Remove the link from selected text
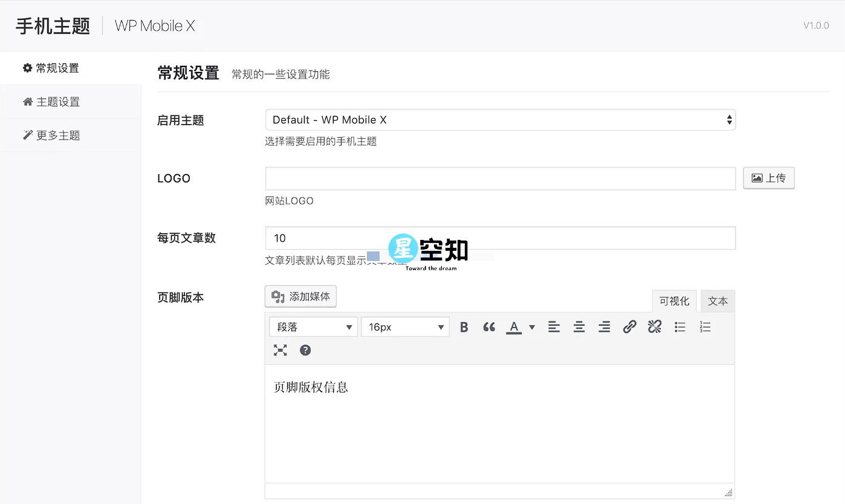The image size is (845, 504). pos(654,326)
